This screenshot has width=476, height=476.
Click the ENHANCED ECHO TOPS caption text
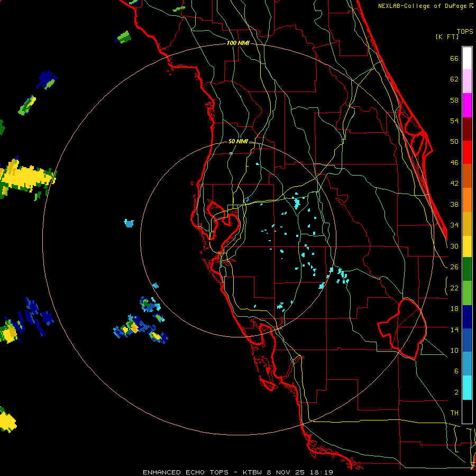186,472
